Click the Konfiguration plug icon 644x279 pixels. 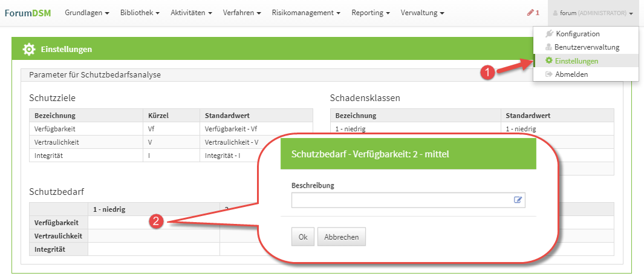pos(549,34)
